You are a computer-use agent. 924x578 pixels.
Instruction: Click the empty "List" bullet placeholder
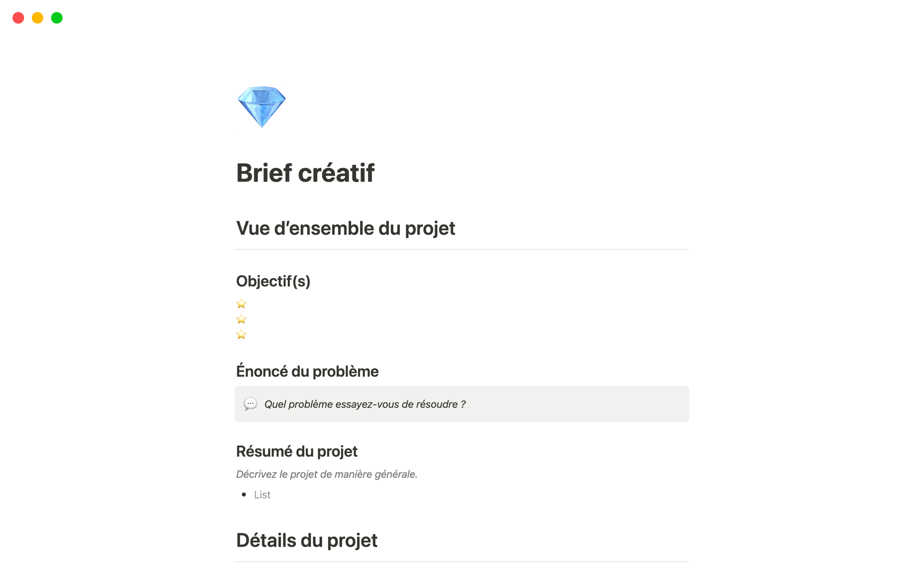(262, 495)
